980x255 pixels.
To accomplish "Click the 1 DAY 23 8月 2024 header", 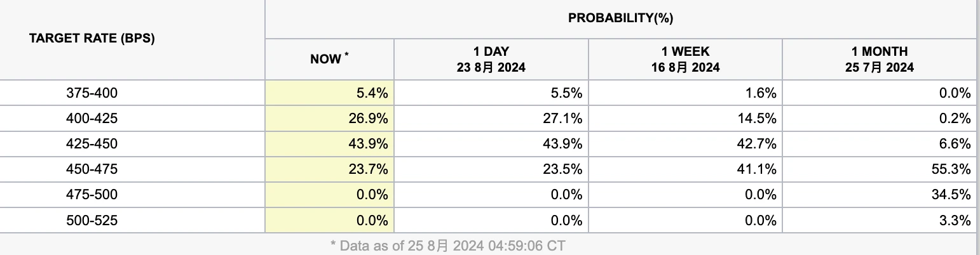I will coord(491,59).
